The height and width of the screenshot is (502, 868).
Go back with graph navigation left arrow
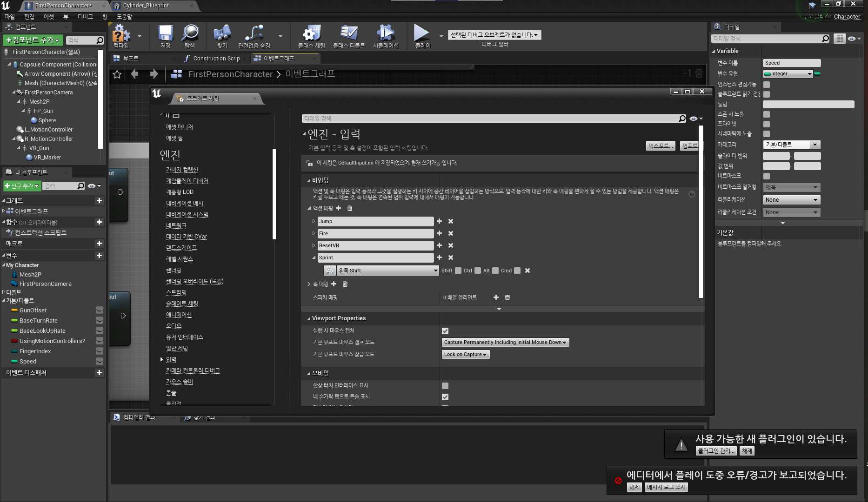(x=135, y=74)
